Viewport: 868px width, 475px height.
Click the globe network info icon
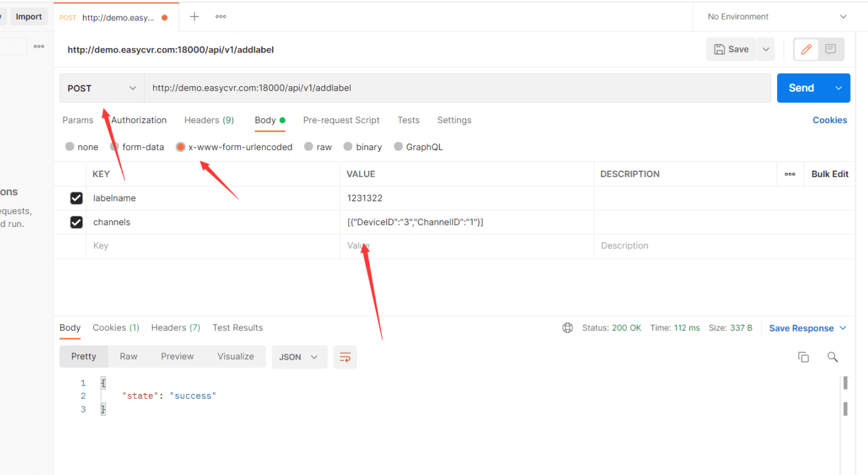pos(567,328)
